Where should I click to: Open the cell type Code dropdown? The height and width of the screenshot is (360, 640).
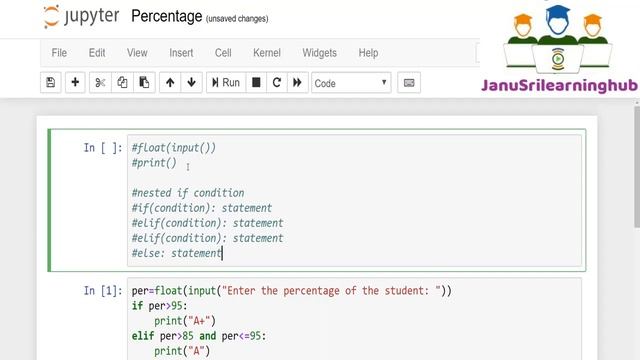click(351, 83)
